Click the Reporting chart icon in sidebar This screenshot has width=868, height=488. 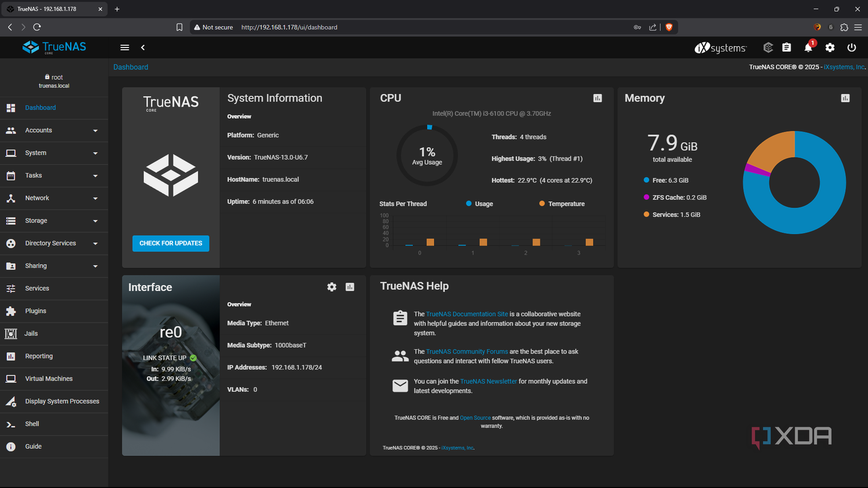point(11,356)
